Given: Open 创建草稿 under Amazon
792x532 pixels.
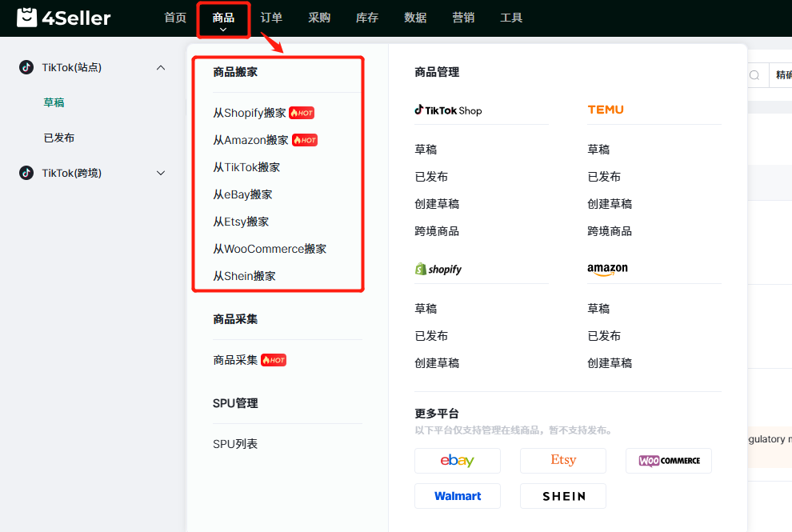Looking at the screenshot, I should [x=610, y=363].
